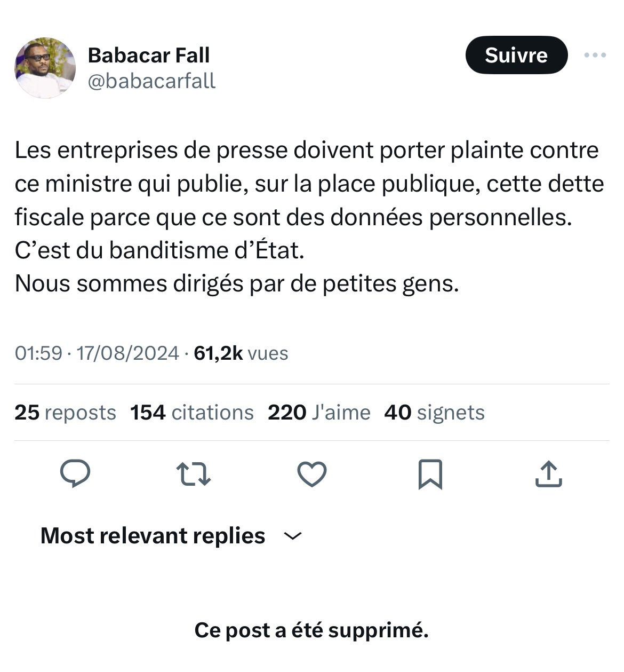Click the chevron next to replies sort
The image size is (624, 672).
[x=293, y=536]
